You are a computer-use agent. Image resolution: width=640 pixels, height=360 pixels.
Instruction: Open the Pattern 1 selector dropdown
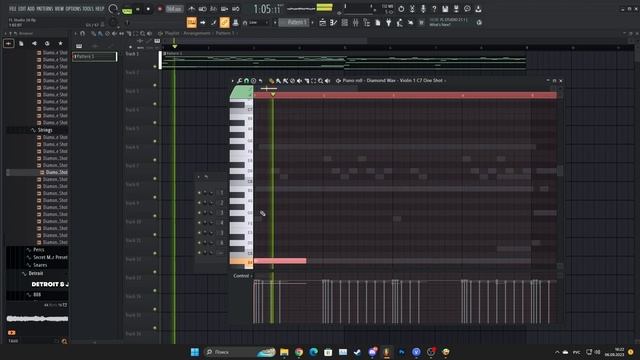pos(294,23)
